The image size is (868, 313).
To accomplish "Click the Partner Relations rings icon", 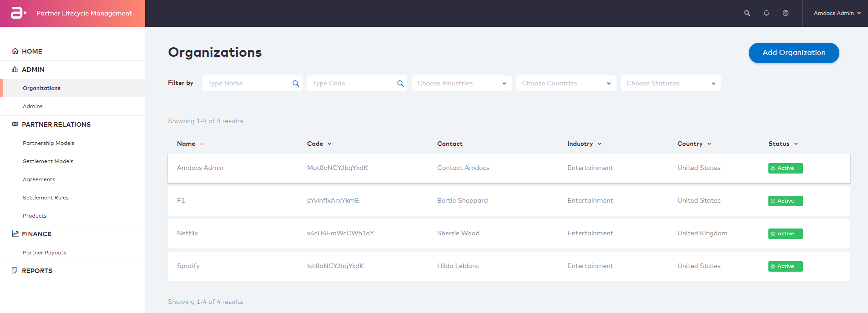I will coord(15,124).
